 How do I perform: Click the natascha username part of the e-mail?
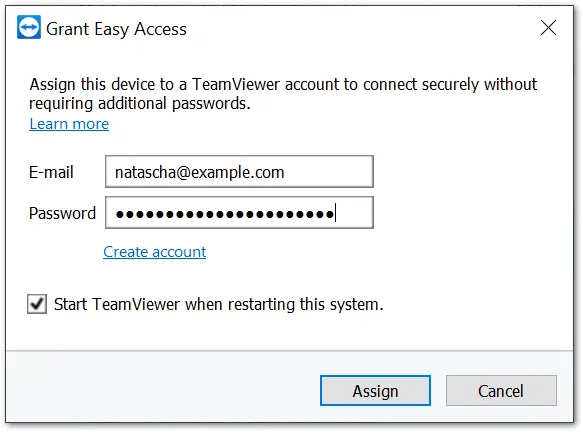click(x=145, y=173)
